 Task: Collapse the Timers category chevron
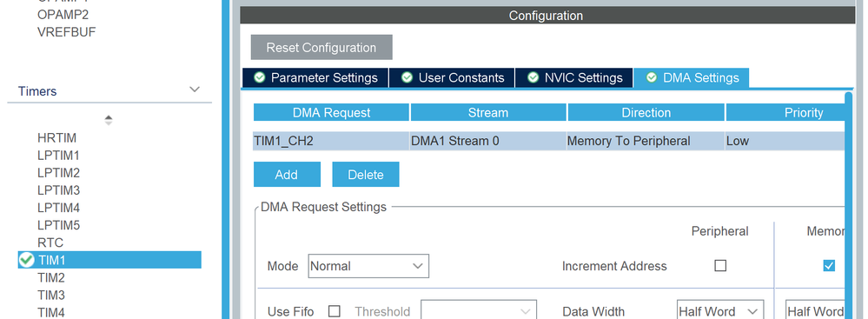195,90
